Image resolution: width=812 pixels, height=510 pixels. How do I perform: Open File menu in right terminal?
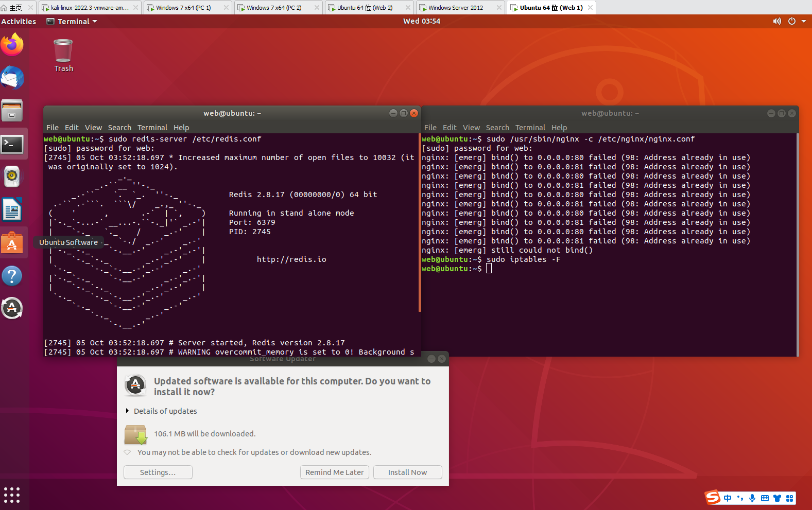click(430, 128)
